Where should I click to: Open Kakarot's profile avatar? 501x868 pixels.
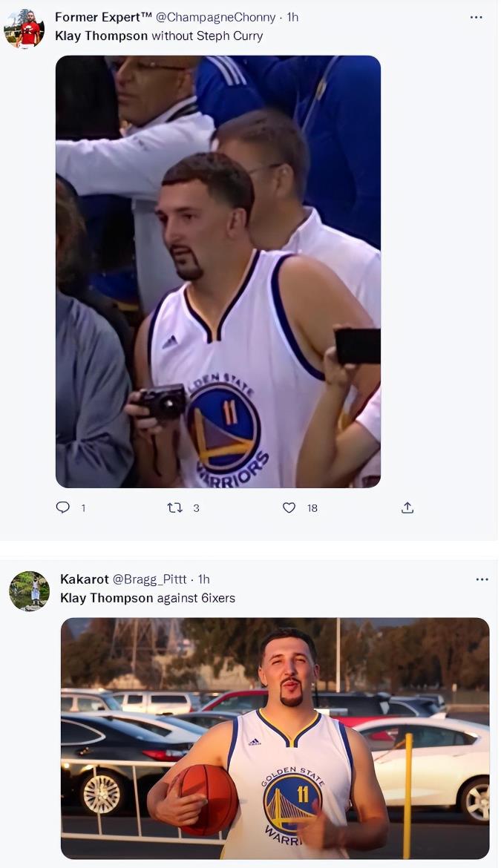(x=29, y=591)
